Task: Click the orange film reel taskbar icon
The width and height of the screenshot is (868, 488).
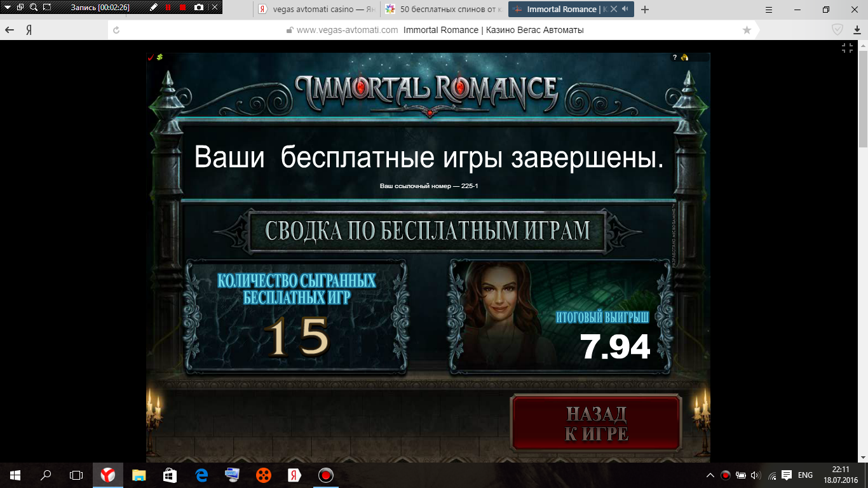Action: 263,475
